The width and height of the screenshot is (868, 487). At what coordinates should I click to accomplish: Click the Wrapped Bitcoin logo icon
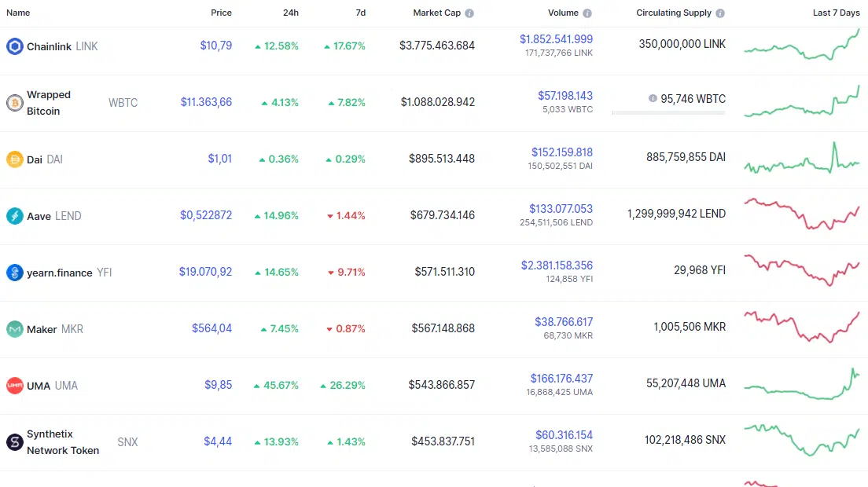click(14, 103)
